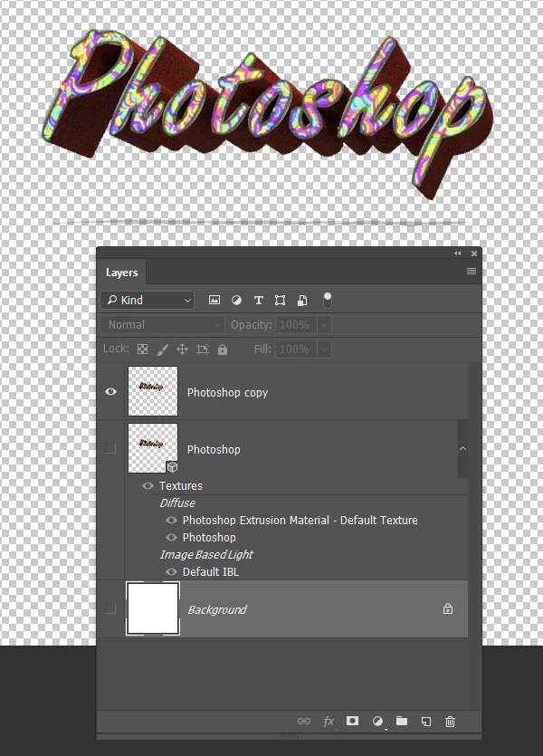The image size is (543, 756).
Task: Click prevent artboard auto-nesting lock icon
Action: click(x=203, y=349)
